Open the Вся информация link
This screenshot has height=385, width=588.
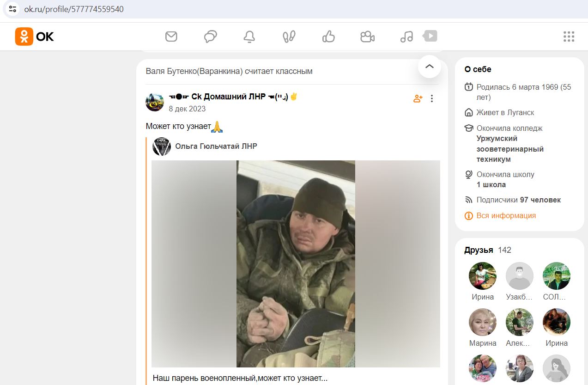pyautogui.click(x=506, y=215)
